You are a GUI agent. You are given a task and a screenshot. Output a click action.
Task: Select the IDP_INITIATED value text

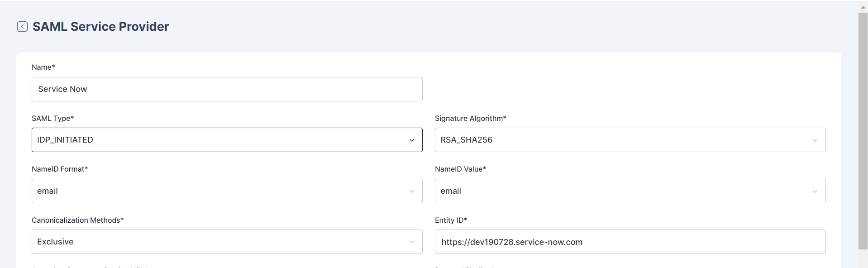click(x=65, y=140)
